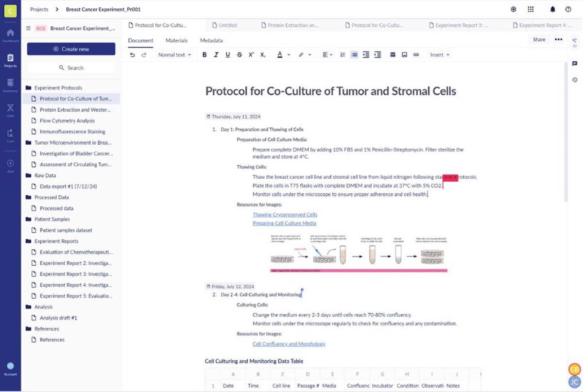The image size is (583, 392).
Task: Click the version history icon
Action: (575, 79)
